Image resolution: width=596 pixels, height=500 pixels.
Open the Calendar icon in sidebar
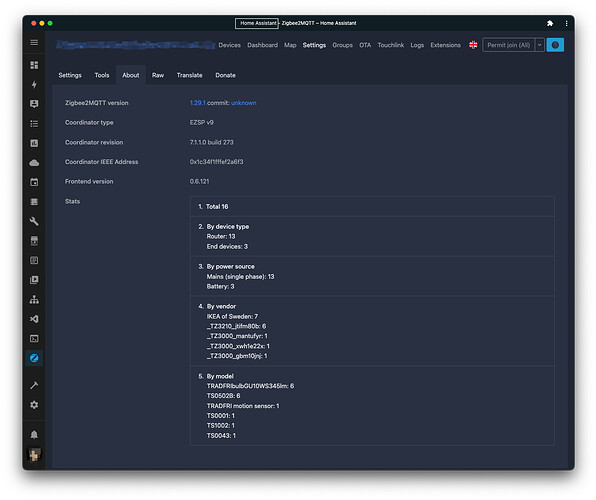click(34, 182)
